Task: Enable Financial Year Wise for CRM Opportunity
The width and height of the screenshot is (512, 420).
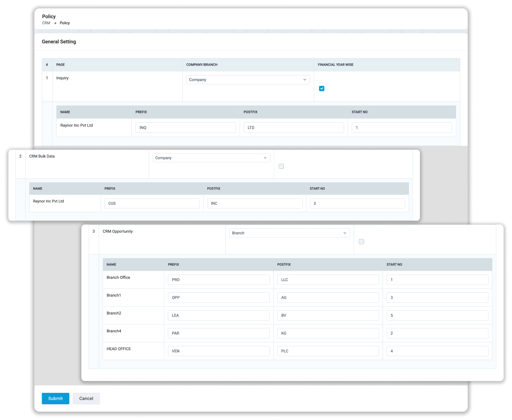Action: tap(361, 241)
